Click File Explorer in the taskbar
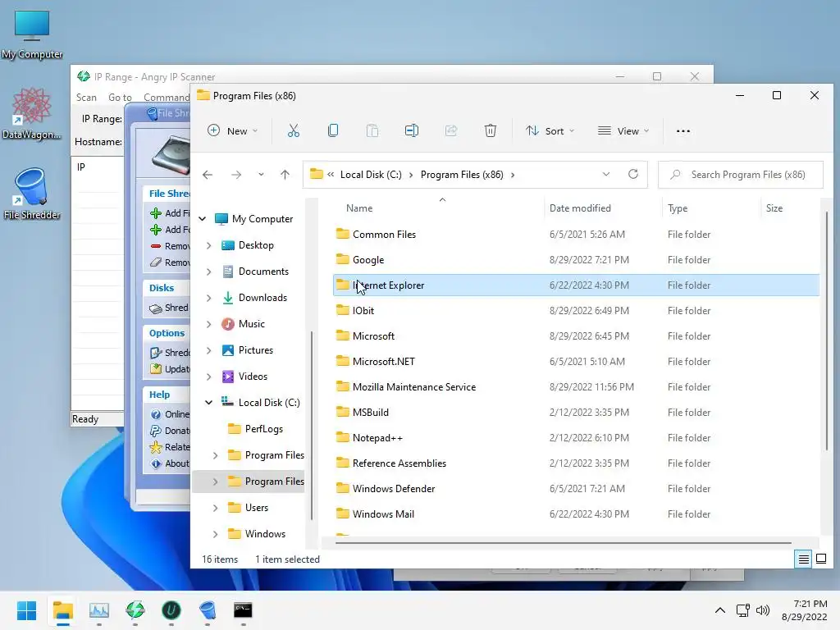The width and height of the screenshot is (840, 630). coord(62,610)
